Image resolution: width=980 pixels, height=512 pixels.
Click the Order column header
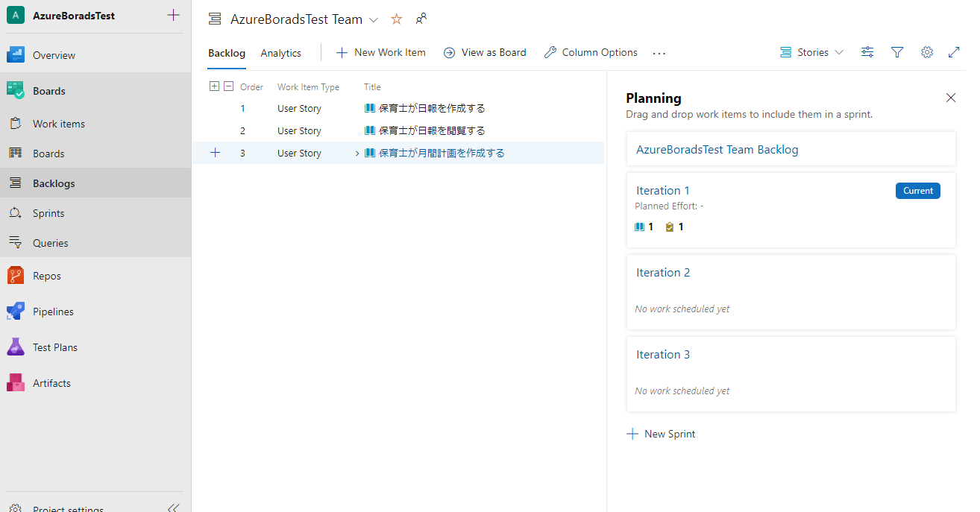251,87
